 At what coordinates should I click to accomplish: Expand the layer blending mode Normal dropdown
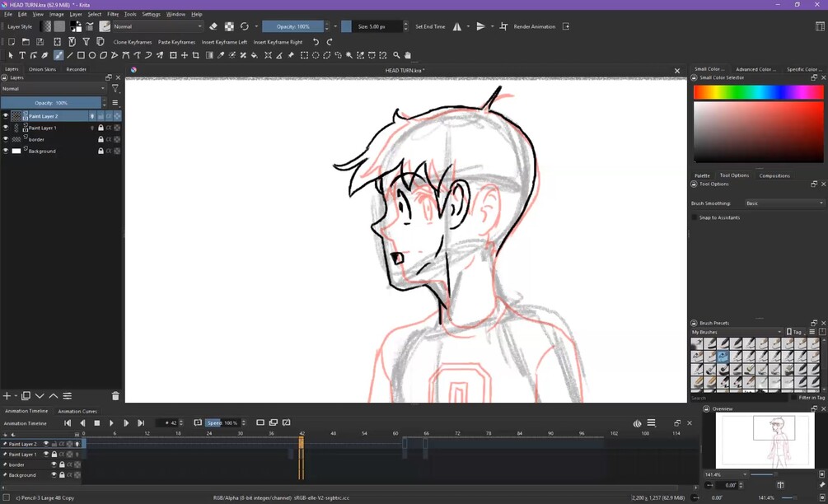coord(54,89)
